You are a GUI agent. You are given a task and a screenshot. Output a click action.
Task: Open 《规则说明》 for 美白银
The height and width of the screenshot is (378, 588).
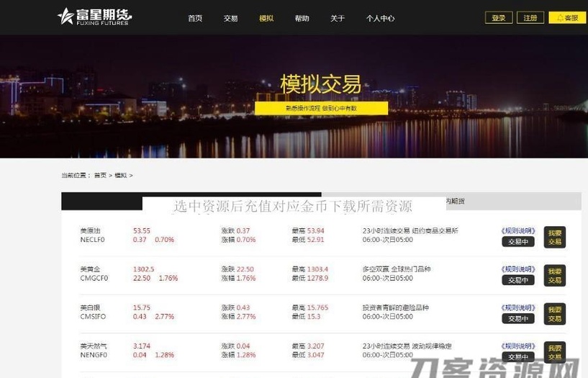click(517, 307)
